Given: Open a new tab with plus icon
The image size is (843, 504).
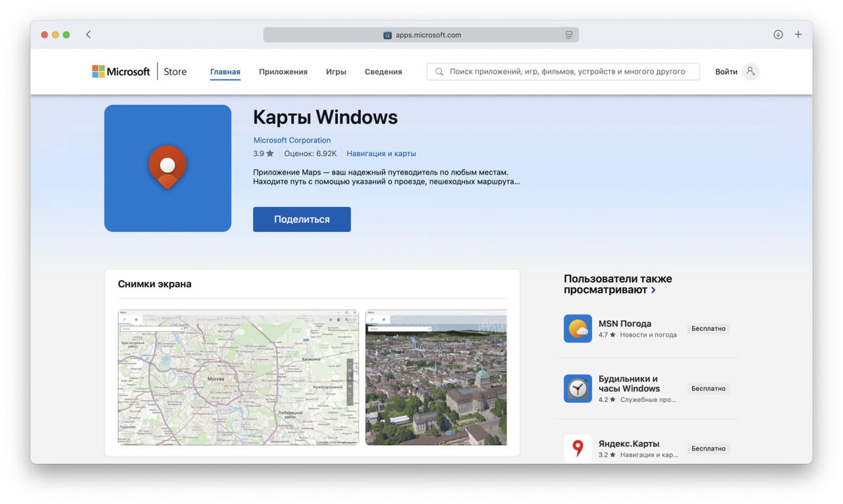Looking at the screenshot, I should [798, 34].
